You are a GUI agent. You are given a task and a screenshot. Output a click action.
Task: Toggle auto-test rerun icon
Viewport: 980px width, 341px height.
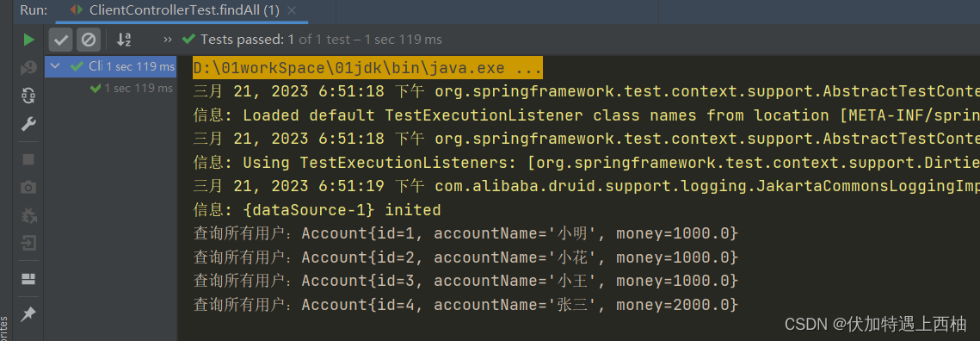28,96
